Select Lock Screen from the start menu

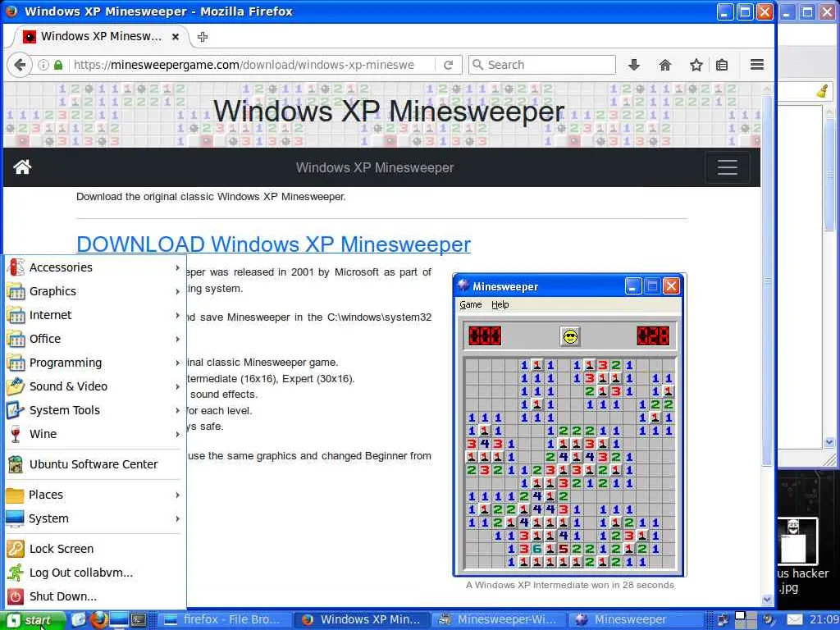click(x=95, y=549)
